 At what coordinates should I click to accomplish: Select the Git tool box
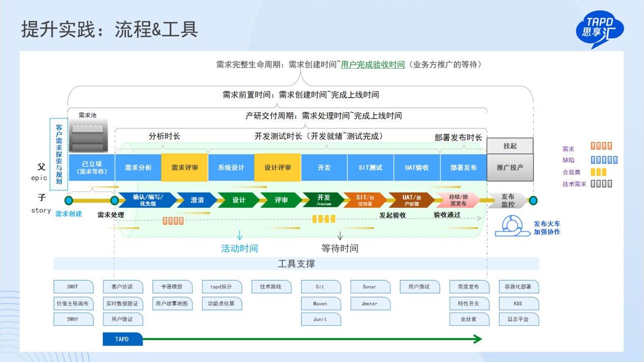point(321,287)
